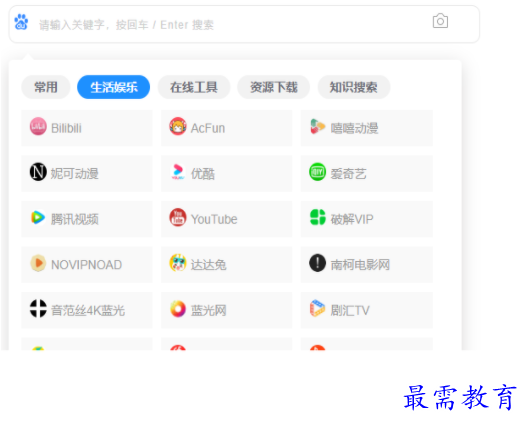525x429 pixels.
Task: Click the NOVIPNOAD orange play icon
Action: 38,263
